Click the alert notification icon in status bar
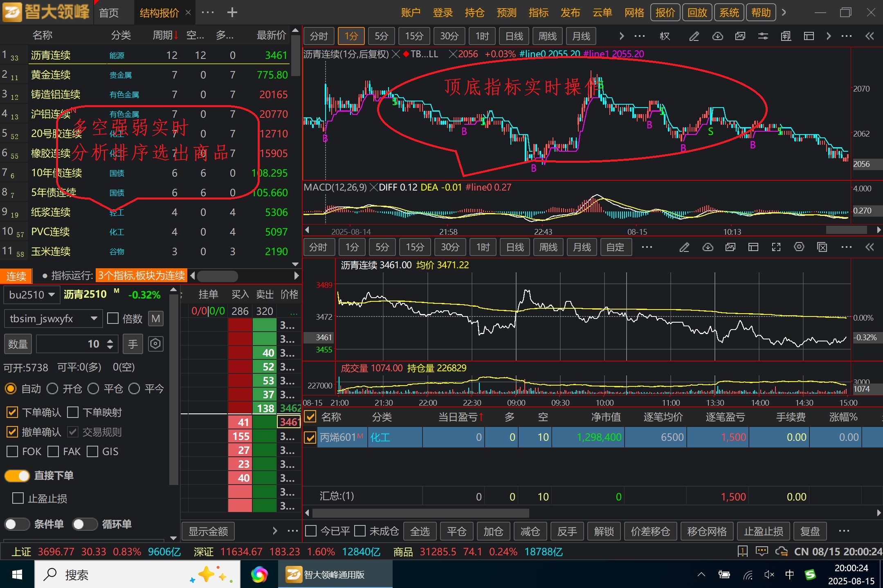The width and height of the screenshot is (883, 588). pyautogui.click(x=743, y=552)
